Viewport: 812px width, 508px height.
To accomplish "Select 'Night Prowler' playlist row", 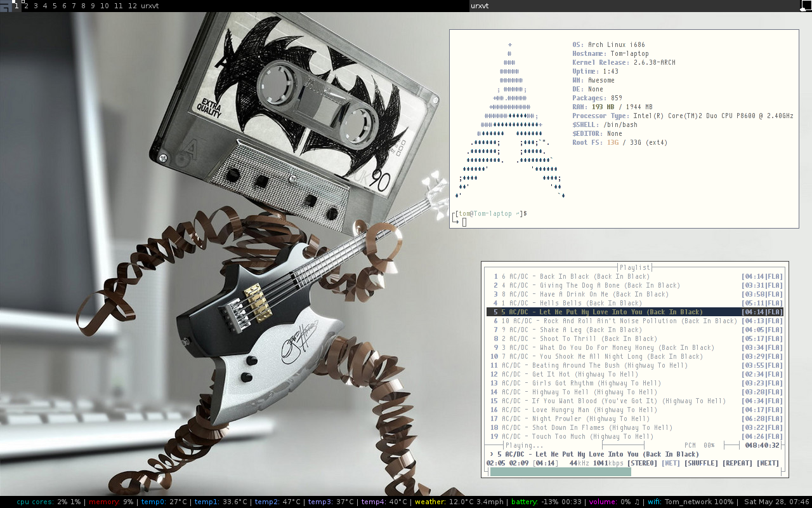I will [635, 418].
